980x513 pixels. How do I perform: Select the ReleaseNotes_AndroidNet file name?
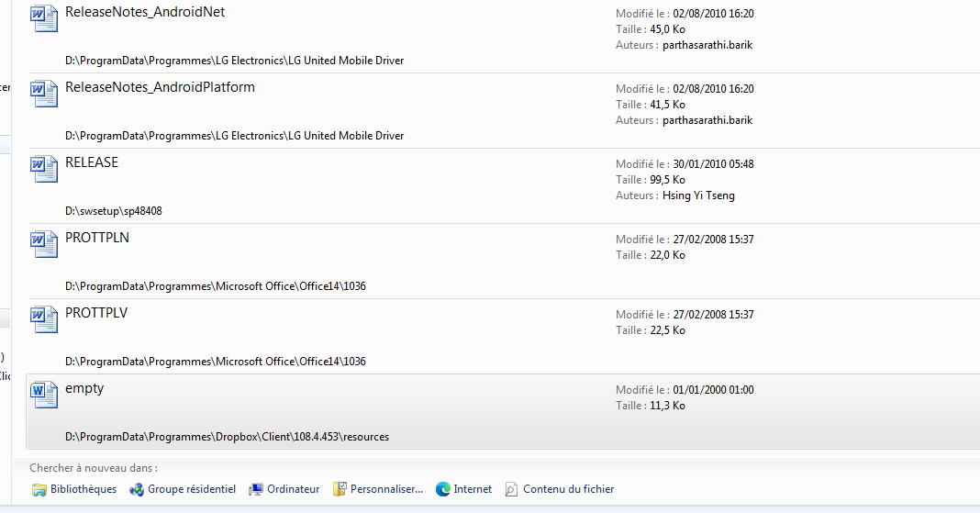(x=145, y=13)
